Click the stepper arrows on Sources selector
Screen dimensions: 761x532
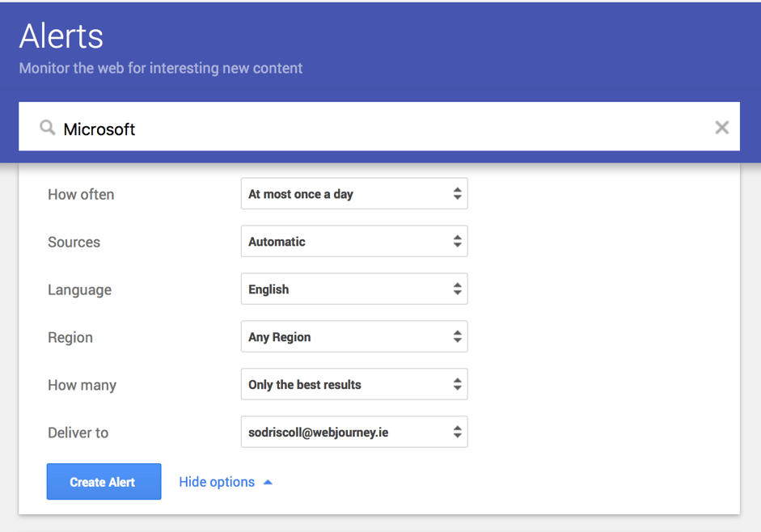click(x=458, y=241)
